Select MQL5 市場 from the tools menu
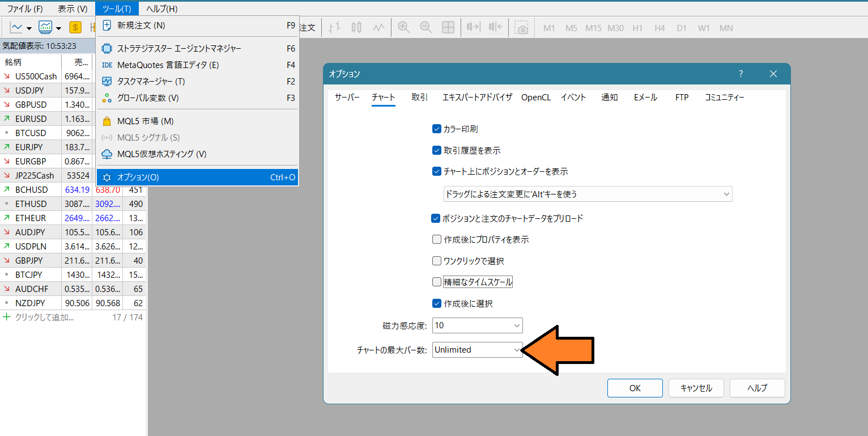Image resolution: width=868 pixels, height=436 pixels. [x=145, y=121]
